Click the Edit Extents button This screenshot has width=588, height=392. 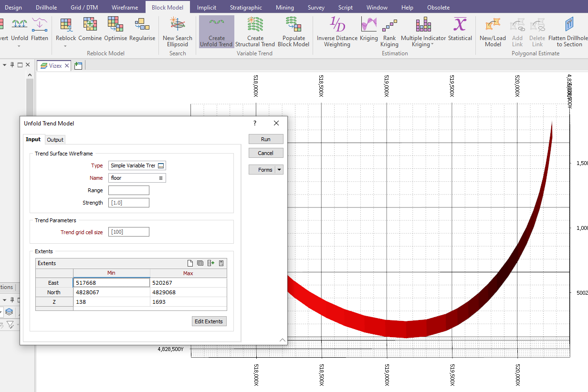click(209, 321)
